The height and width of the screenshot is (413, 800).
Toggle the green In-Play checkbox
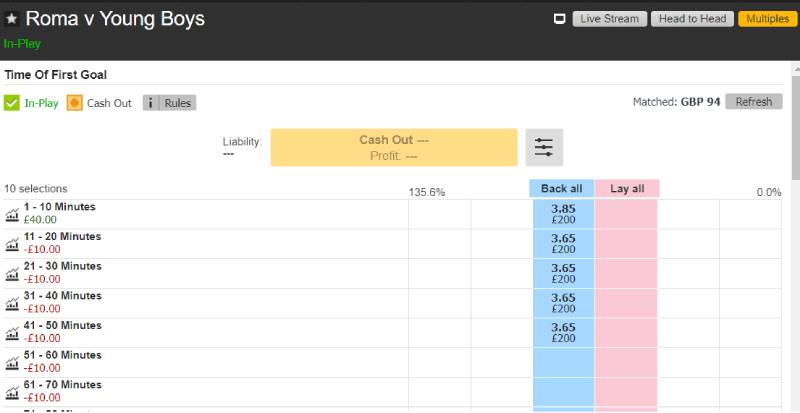point(12,103)
